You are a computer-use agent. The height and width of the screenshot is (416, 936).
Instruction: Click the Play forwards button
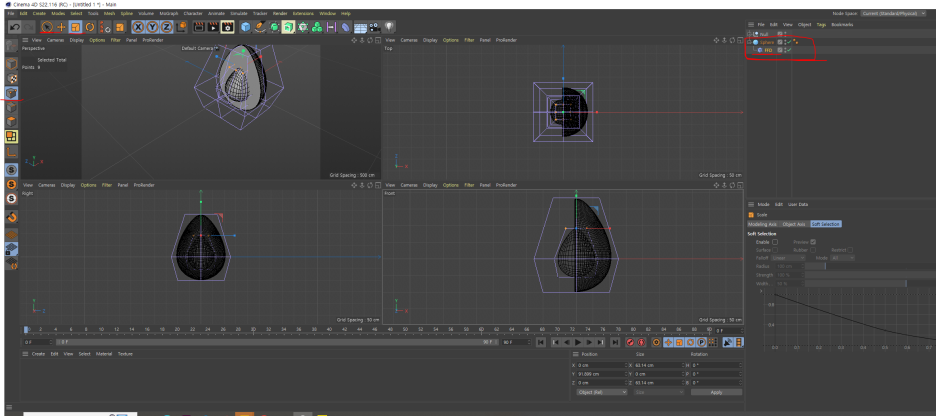coord(578,343)
